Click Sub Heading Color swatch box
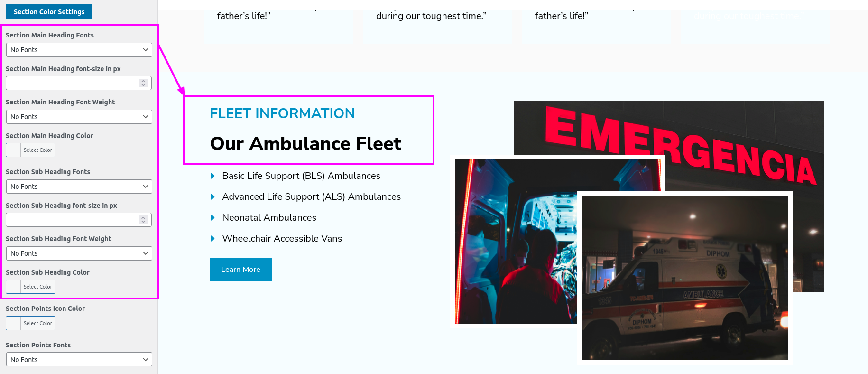The image size is (868, 374). pos(13,287)
